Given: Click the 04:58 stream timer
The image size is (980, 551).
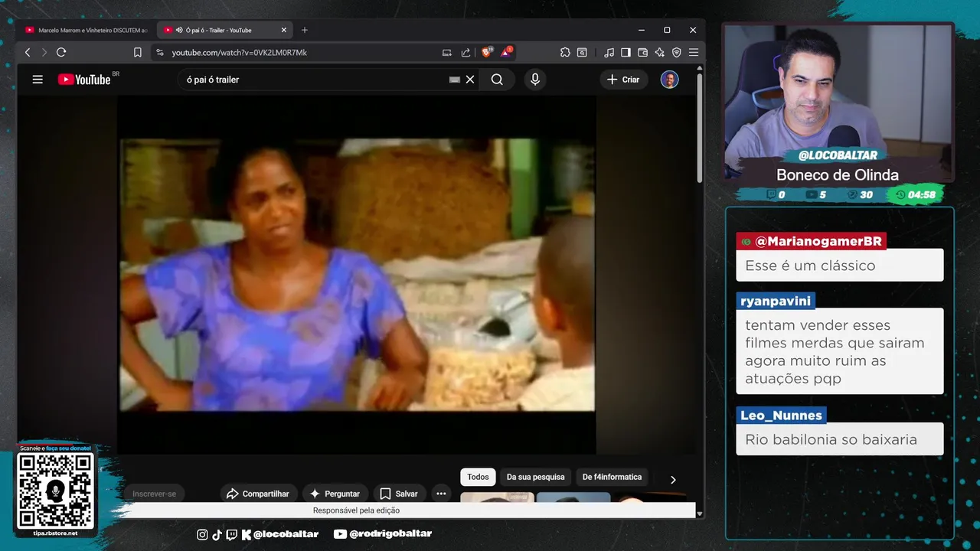Looking at the screenshot, I should 915,194.
